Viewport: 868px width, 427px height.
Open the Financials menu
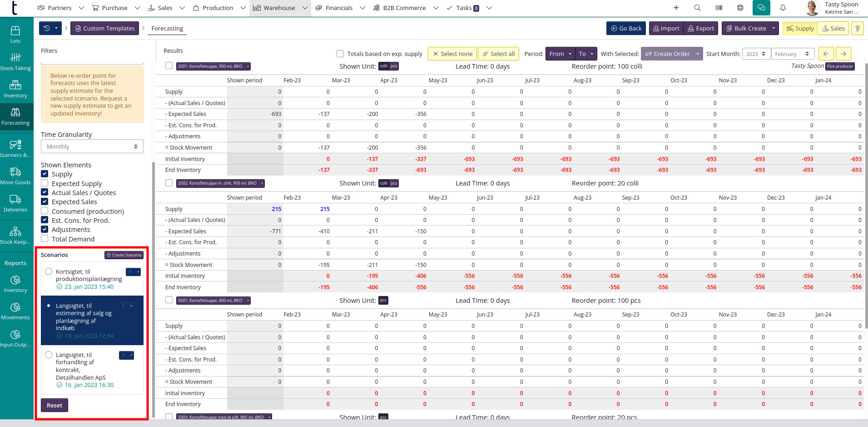(x=339, y=8)
